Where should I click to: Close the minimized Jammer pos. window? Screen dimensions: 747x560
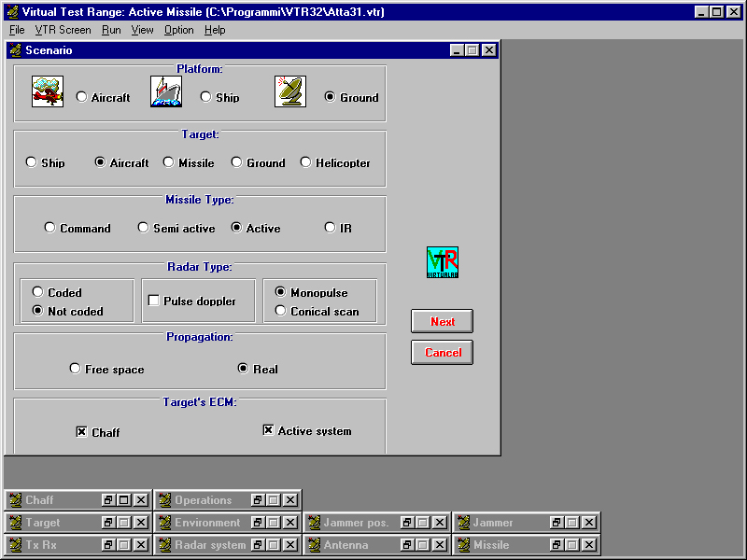[439, 523]
